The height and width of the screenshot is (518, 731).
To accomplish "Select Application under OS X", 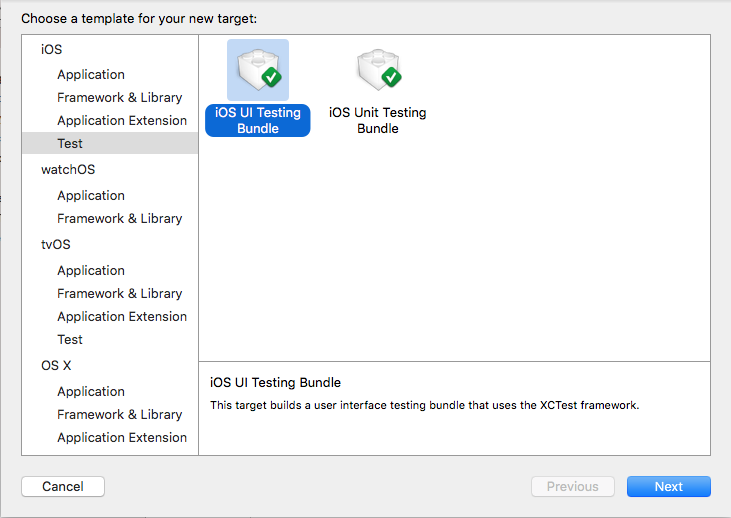I will 91,391.
